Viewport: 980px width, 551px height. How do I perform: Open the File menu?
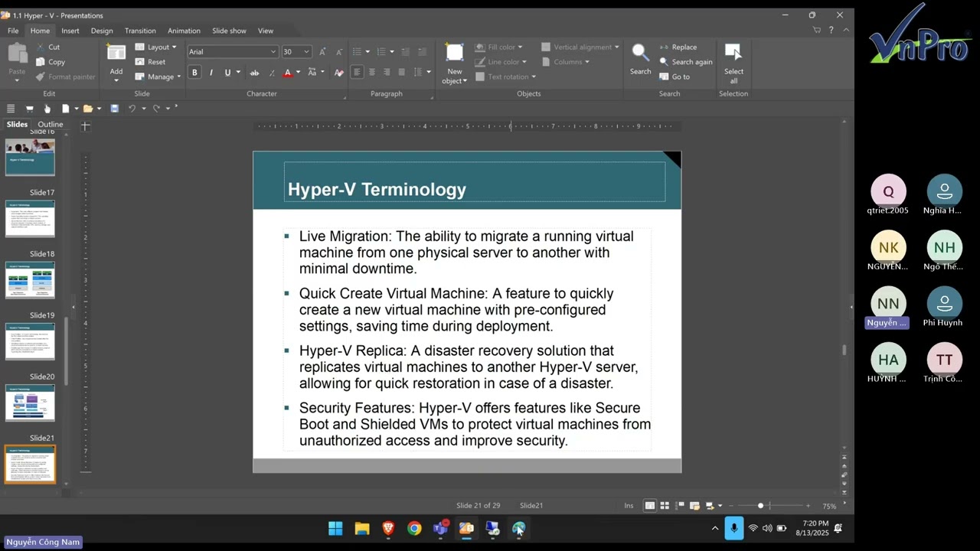click(x=13, y=31)
